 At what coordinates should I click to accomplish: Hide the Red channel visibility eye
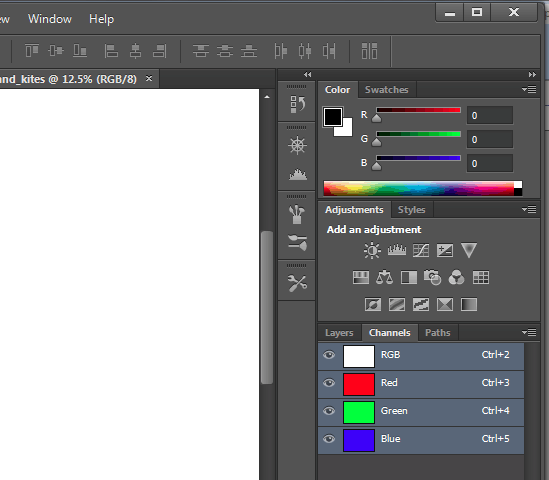point(329,383)
